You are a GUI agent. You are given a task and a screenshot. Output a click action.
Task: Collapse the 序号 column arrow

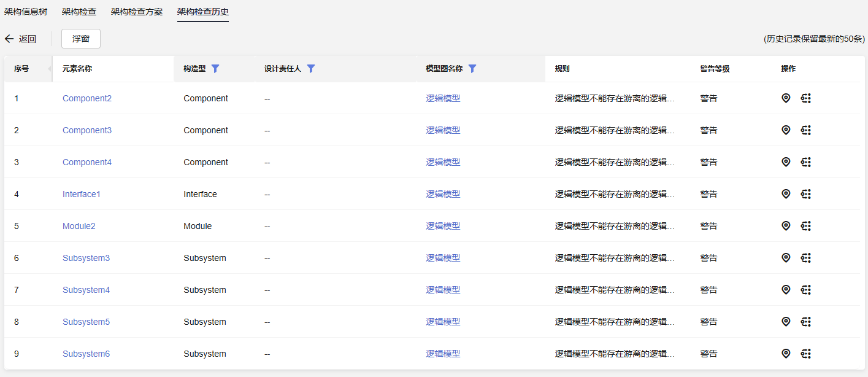pyautogui.click(x=49, y=69)
